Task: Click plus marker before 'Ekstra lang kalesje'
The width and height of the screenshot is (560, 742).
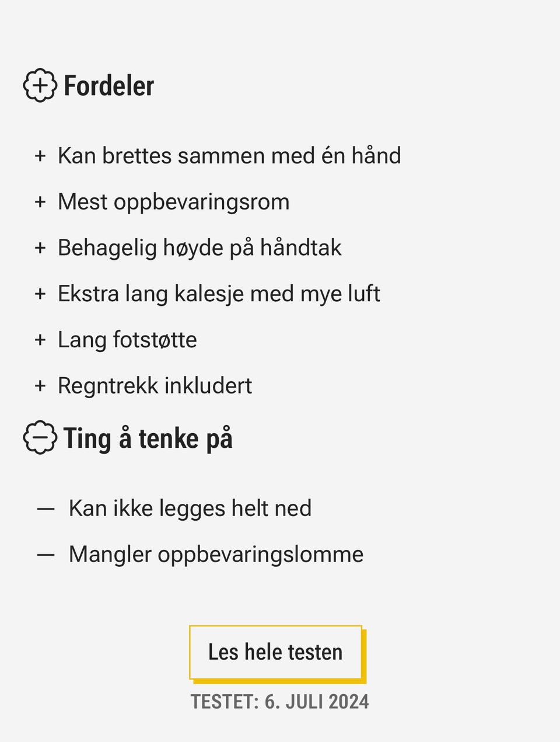Action: (40, 294)
